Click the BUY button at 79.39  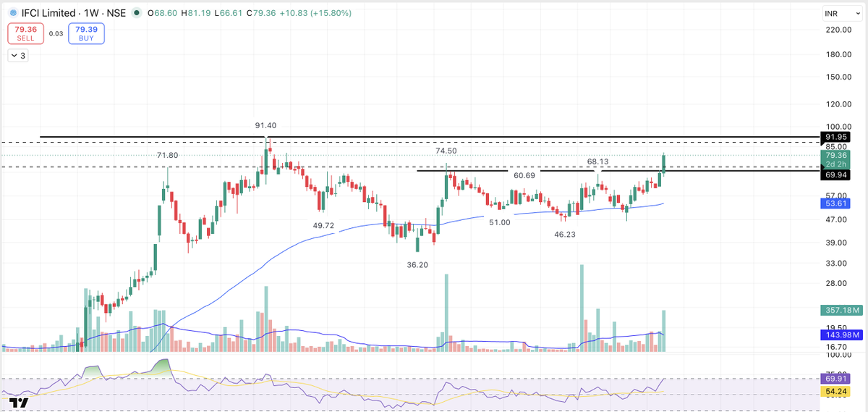tap(87, 33)
